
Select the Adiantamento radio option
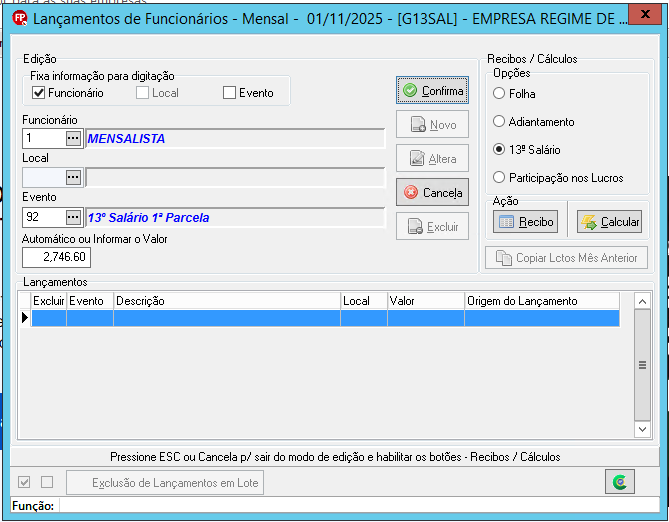click(499, 122)
